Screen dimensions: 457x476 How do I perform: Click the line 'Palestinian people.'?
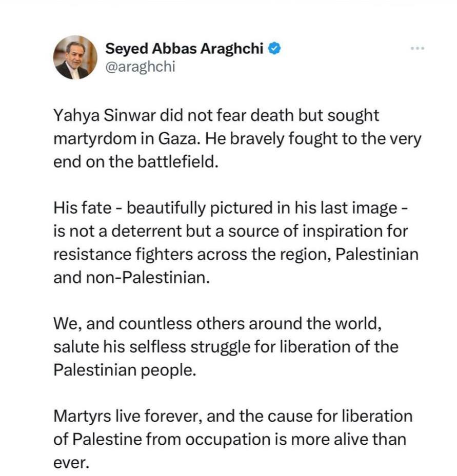tap(125, 370)
